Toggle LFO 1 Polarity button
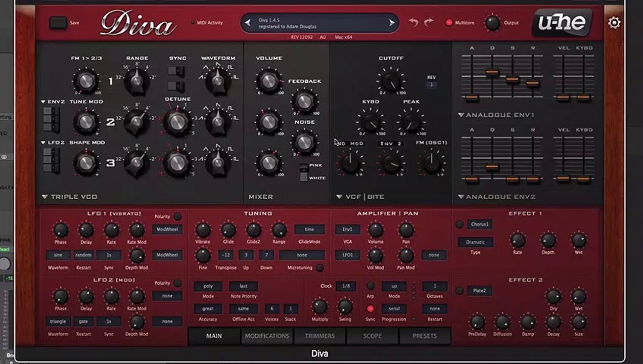The width and height of the screenshot is (643, 364). point(177,216)
